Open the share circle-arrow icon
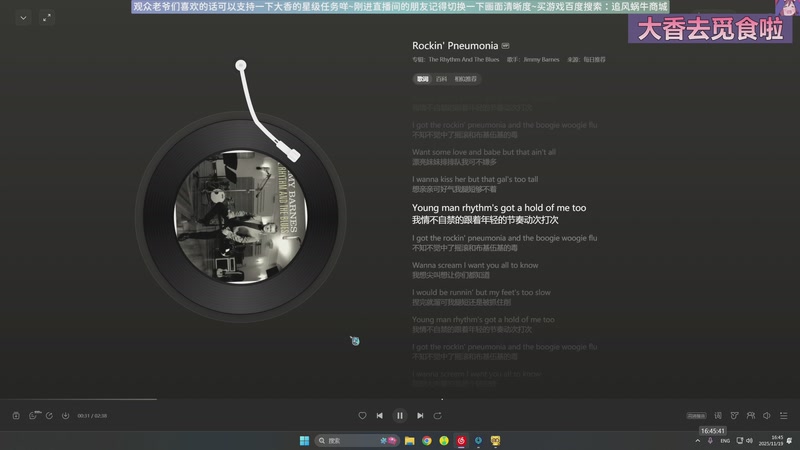Image resolution: width=800 pixels, height=450 pixels. (x=49, y=416)
